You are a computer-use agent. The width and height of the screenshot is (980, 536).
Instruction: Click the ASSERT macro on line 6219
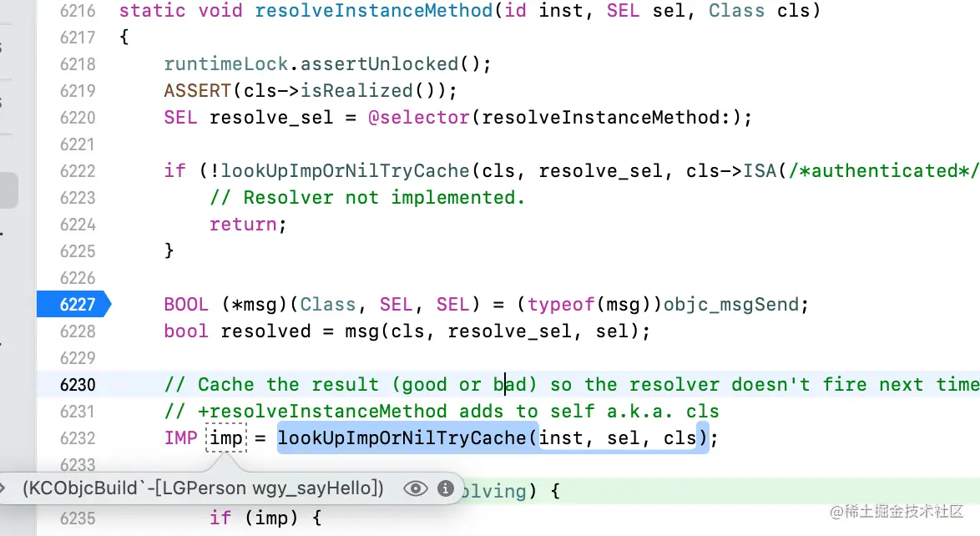click(x=198, y=91)
